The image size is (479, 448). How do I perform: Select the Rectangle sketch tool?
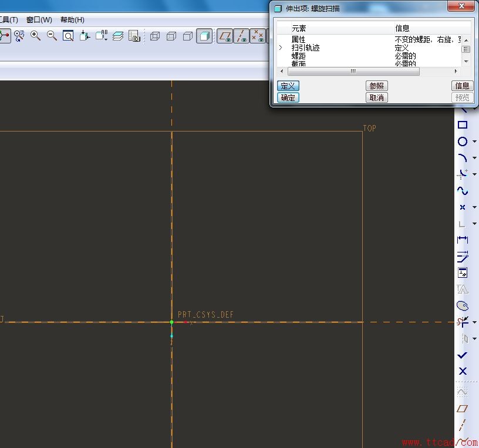(463, 126)
